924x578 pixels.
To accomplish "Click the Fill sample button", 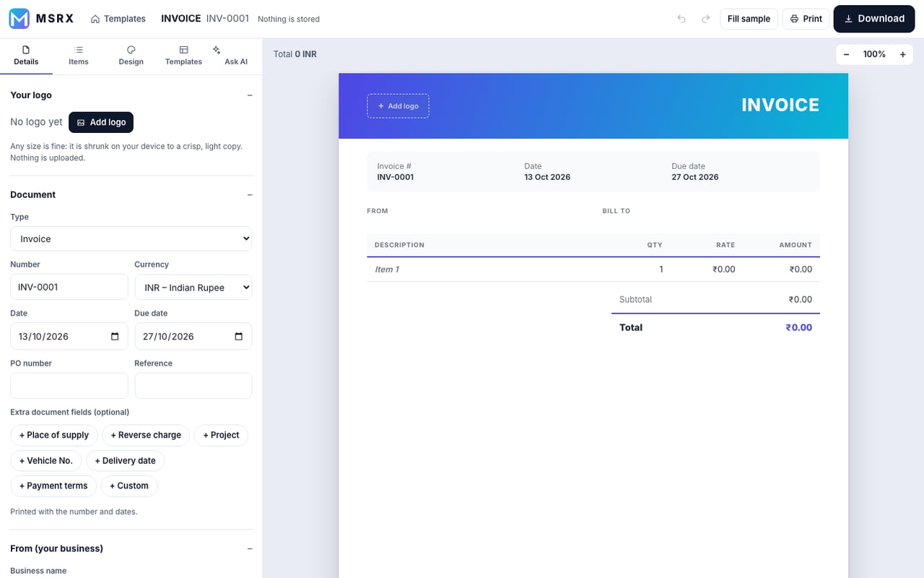I will 749,19.
